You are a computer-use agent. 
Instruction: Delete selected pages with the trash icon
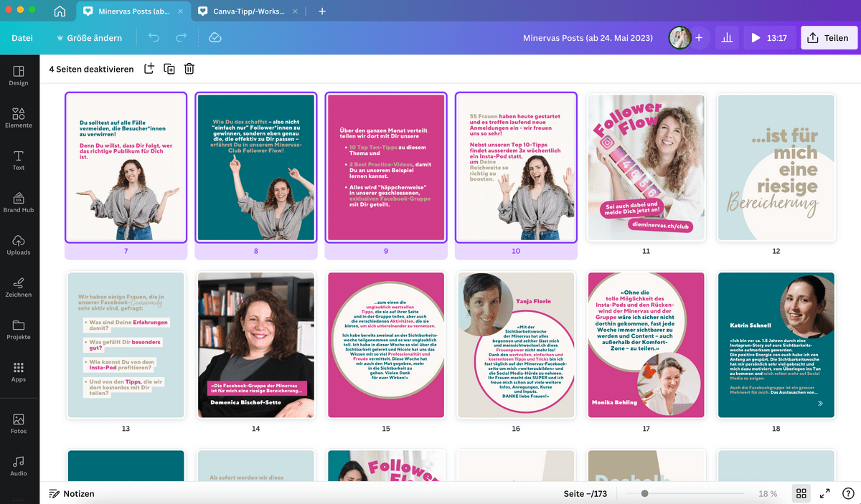click(x=189, y=69)
